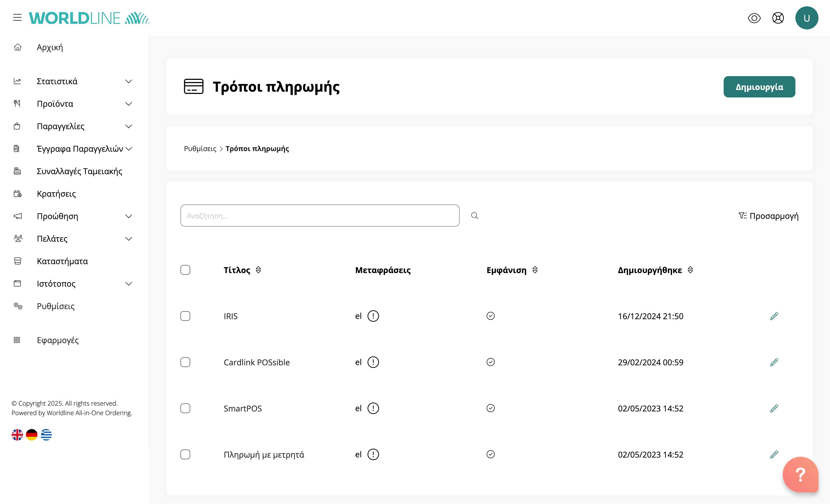Click translation warning icon for Cardlink POSsible
The image size is (830, 504).
pyautogui.click(x=373, y=362)
